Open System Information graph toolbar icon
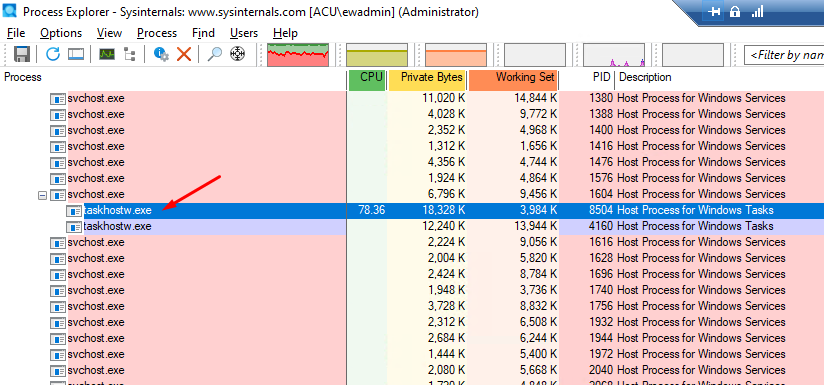Image resolution: width=824 pixels, height=385 pixels. [107, 54]
